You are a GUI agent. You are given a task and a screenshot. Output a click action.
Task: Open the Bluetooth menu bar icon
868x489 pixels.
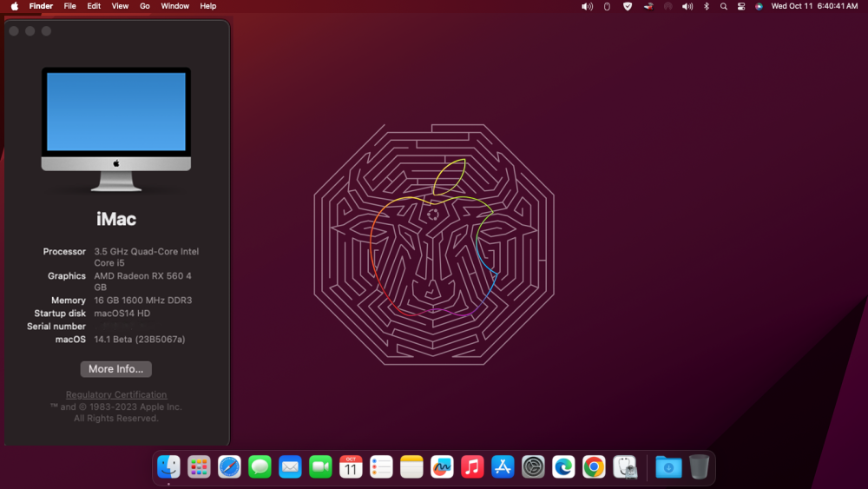pos(707,6)
